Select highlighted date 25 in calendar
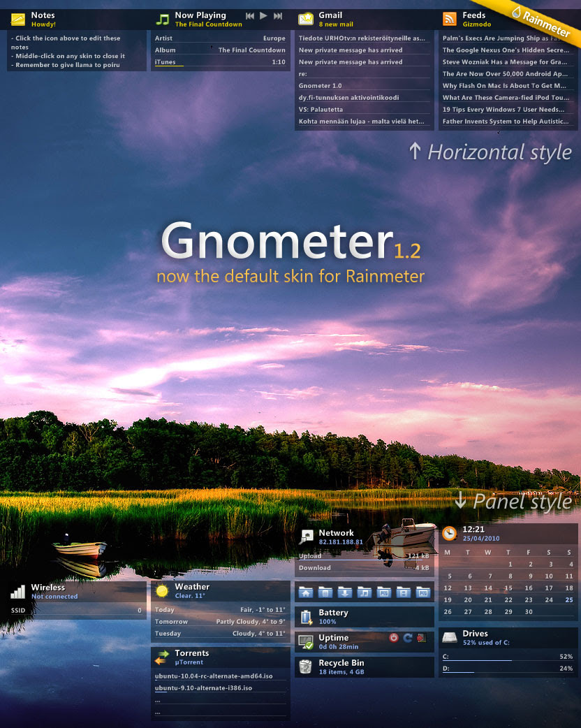This screenshot has width=581, height=728. (569, 600)
